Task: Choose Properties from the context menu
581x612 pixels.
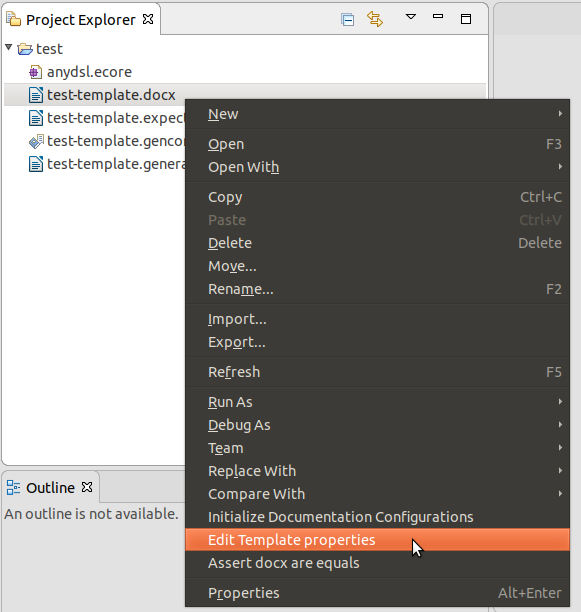Action: coord(377,594)
